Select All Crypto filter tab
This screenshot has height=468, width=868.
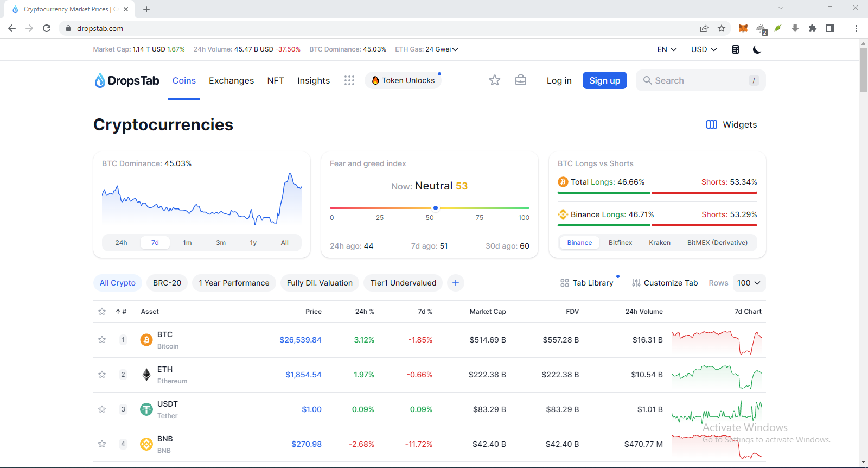coord(118,283)
